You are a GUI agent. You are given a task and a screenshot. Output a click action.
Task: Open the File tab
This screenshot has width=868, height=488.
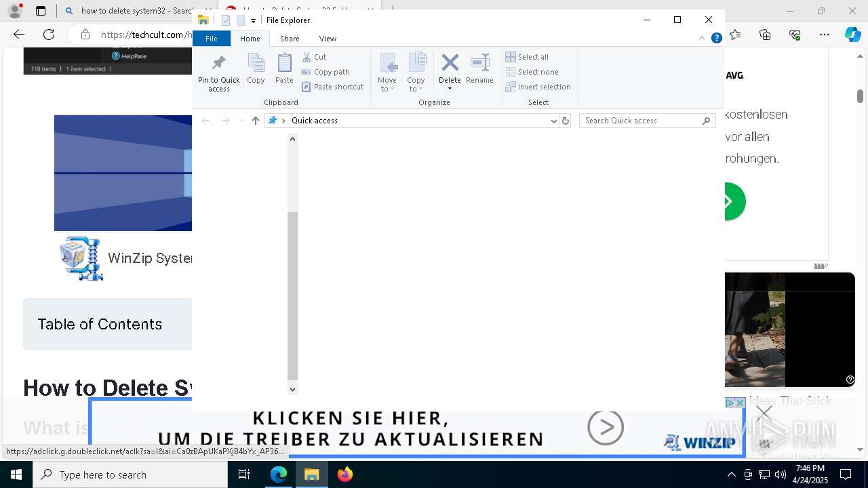[x=212, y=39]
